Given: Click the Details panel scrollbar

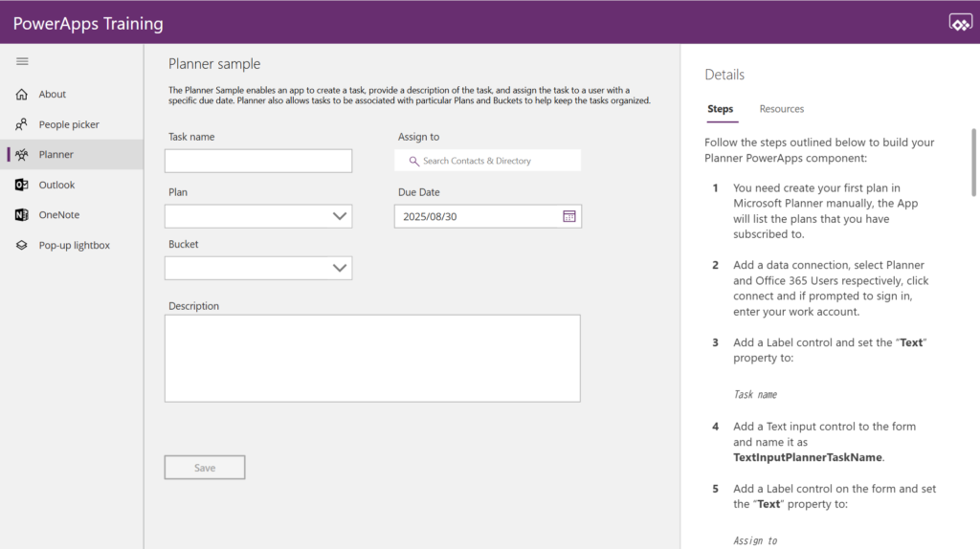Looking at the screenshot, I should 973,163.
